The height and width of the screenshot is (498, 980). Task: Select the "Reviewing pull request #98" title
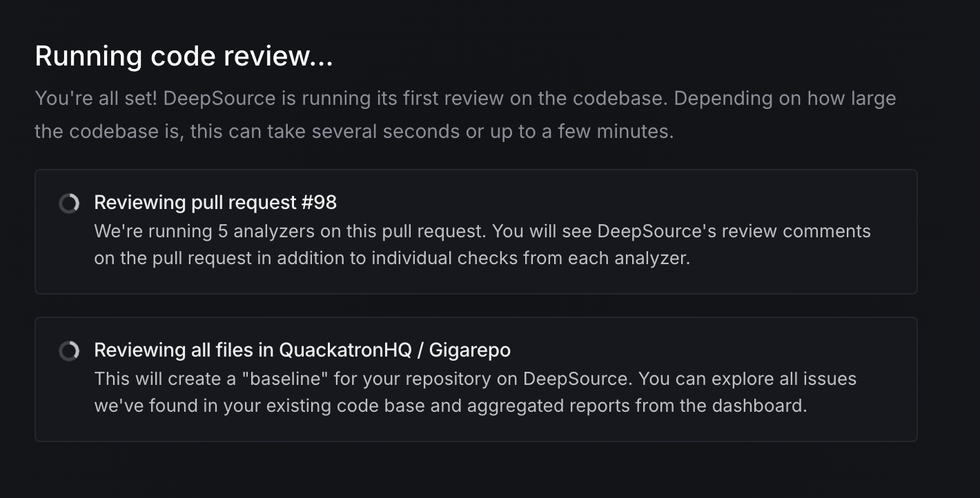pyautogui.click(x=215, y=202)
